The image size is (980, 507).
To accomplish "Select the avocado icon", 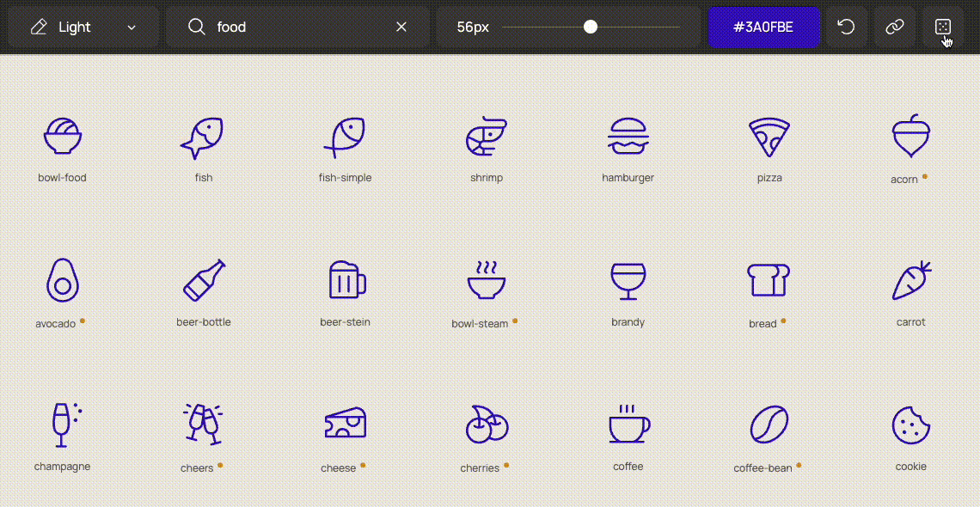I will point(62,280).
